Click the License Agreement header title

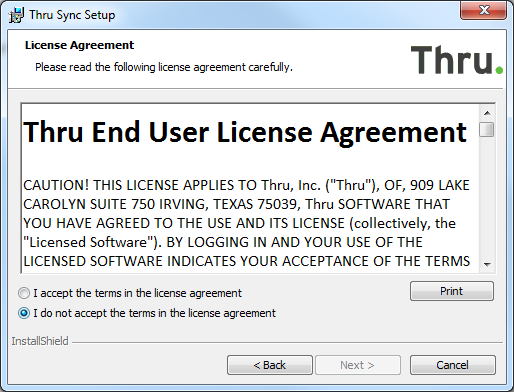tap(79, 45)
